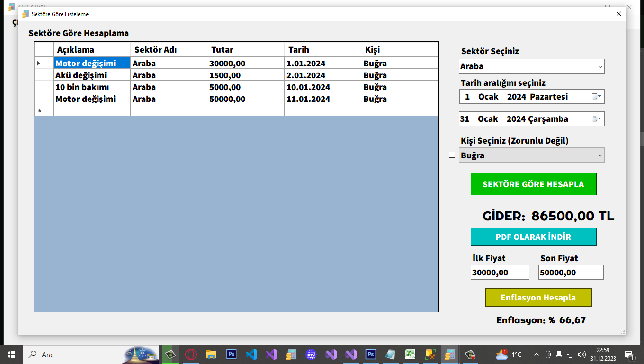
Task: Click the volume speaker icon in system tray
Action: click(581, 355)
